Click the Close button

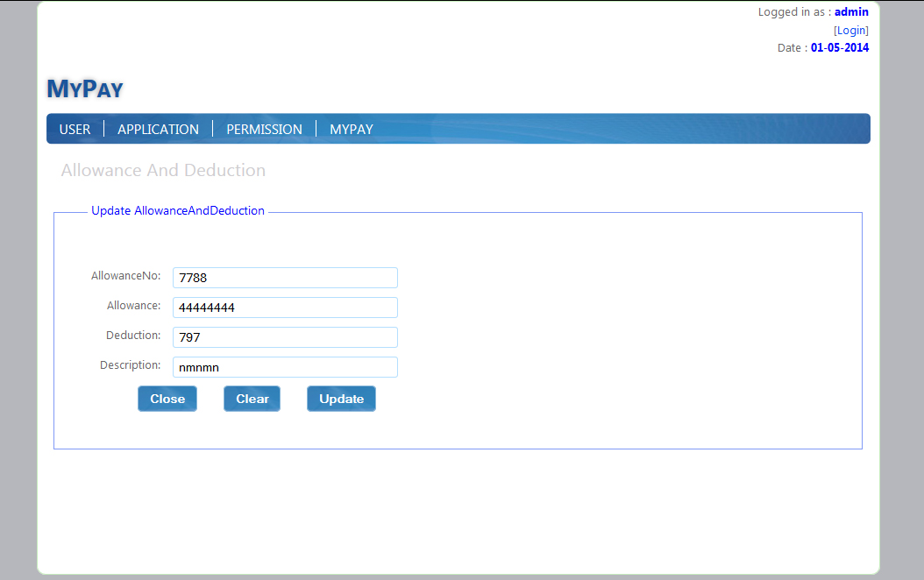167,399
